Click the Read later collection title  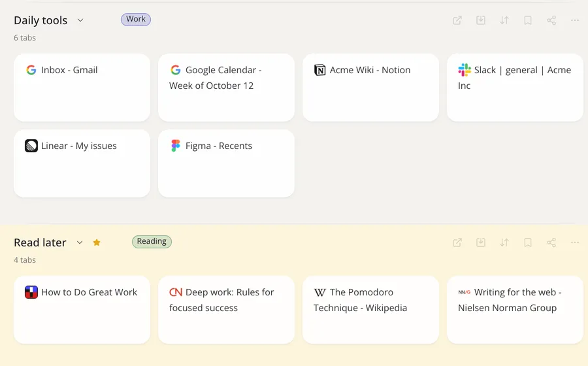coord(40,242)
